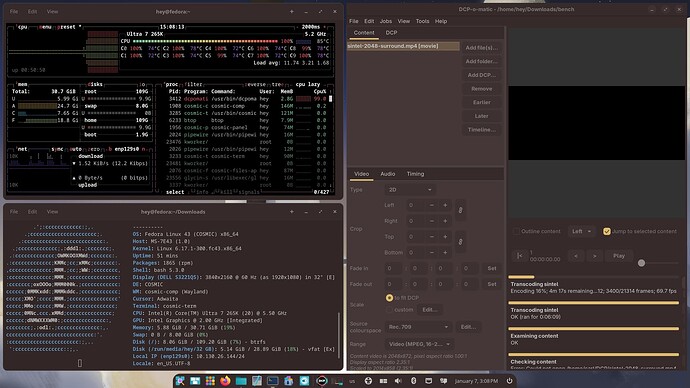Select the 'custom' scale radio button
Image resolution: width=690 pixels, height=388 pixels.
coord(389,310)
